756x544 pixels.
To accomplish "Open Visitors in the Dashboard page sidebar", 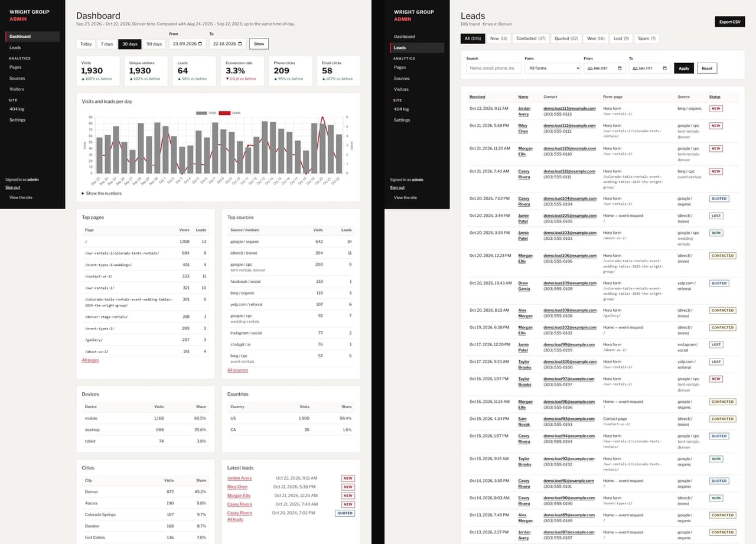I will pyautogui.click(x=32, y=89).
